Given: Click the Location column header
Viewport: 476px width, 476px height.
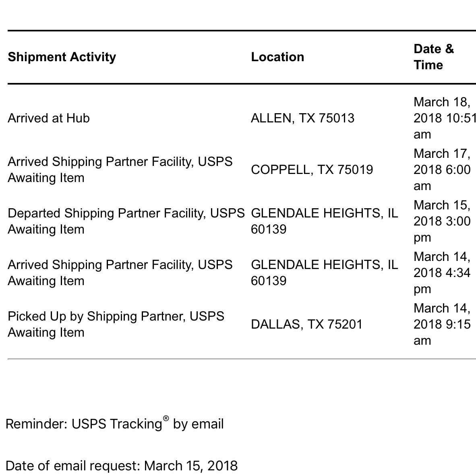Looking at the screenshot, I should [x=277, y=57].
